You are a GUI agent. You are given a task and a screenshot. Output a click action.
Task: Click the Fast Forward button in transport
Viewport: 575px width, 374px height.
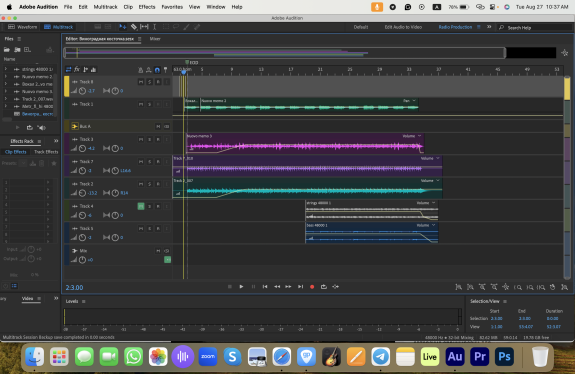(288, 287)
